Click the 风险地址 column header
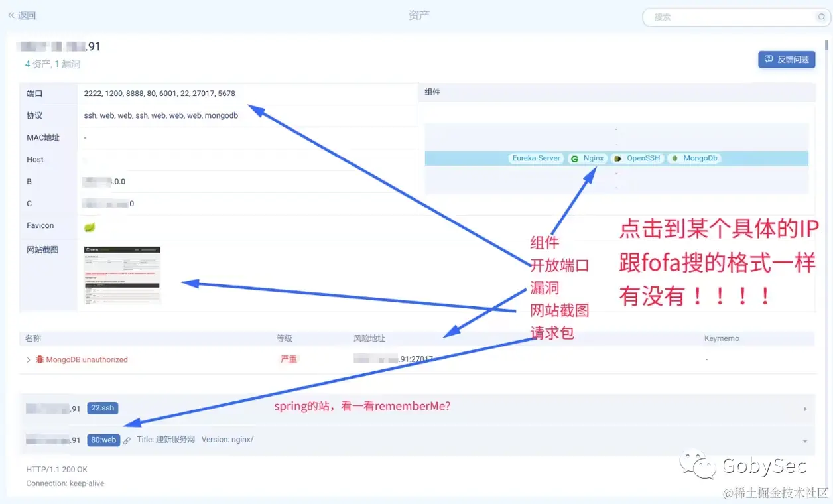Image resolution: width=833 pixels, height=504 pixels. [x=369, y=338]
